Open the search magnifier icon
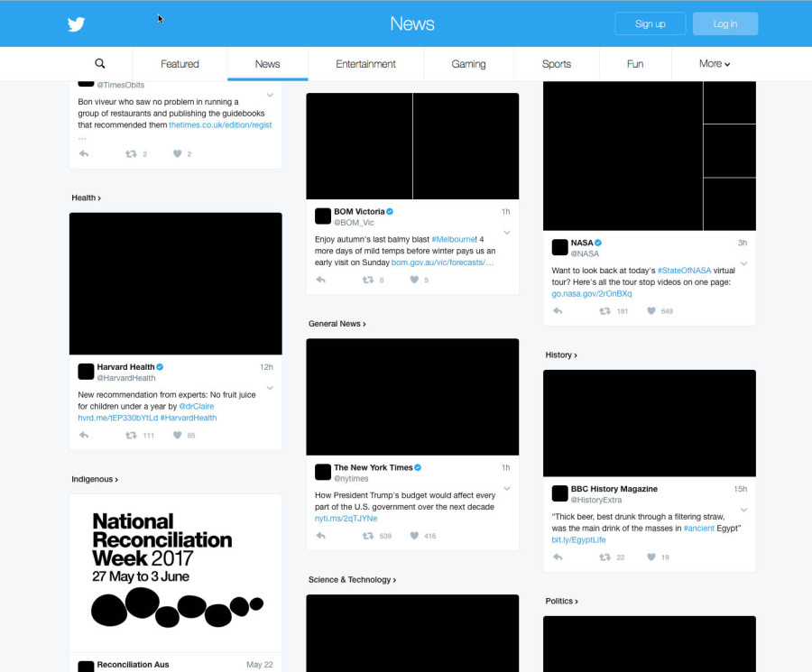The height and width of the screenshot is (672, 812). (100, 64)
